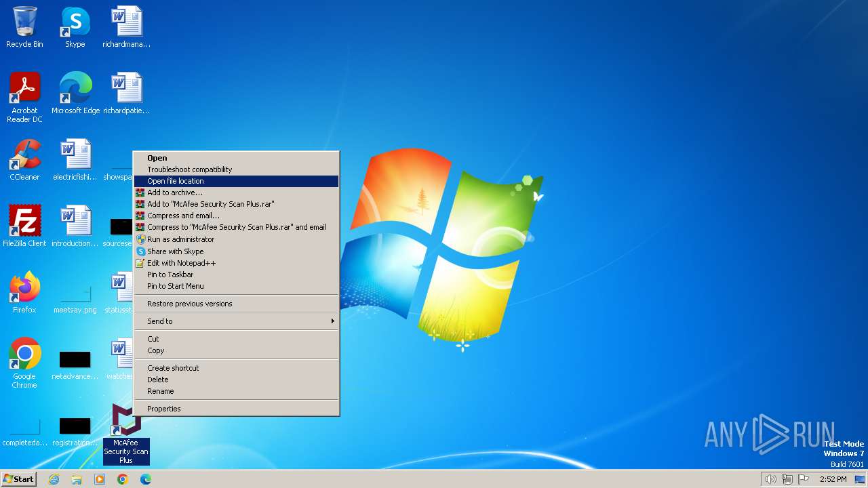Select the Microsoft Edge desktop shortcut
The image size is (868, 488).
coord(75,94)
